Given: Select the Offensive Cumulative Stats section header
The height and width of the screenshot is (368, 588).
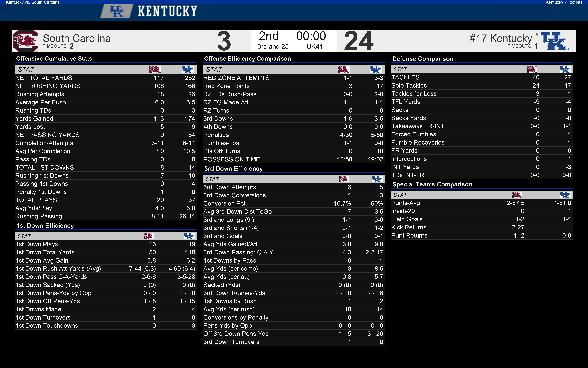Looking at the screenshot, I should point(54,59).
